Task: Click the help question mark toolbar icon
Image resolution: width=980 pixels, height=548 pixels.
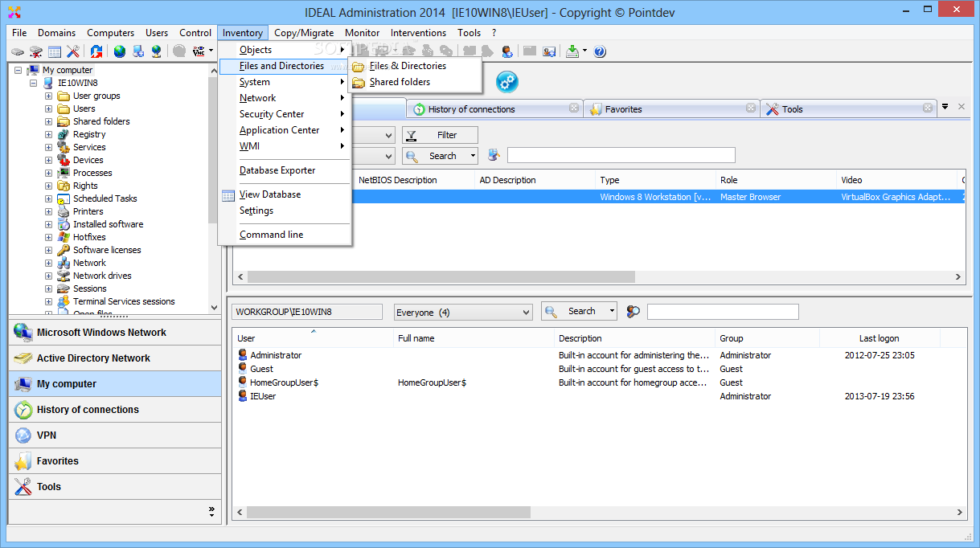Action: pos(600,51)
